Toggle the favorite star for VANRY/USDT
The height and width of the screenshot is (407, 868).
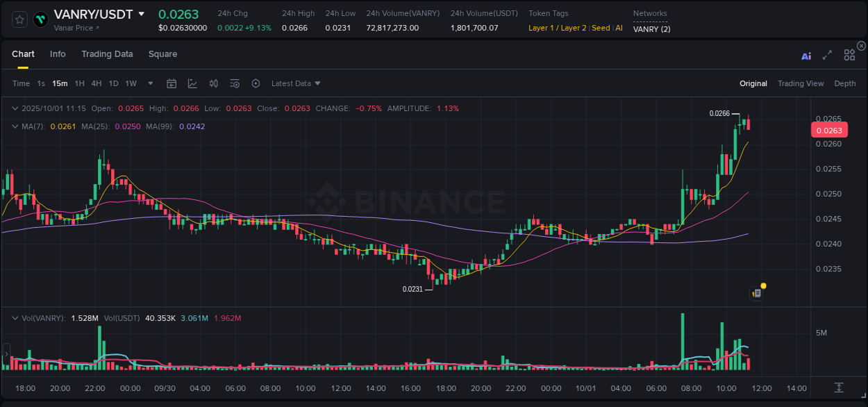(x=19, y=19)
